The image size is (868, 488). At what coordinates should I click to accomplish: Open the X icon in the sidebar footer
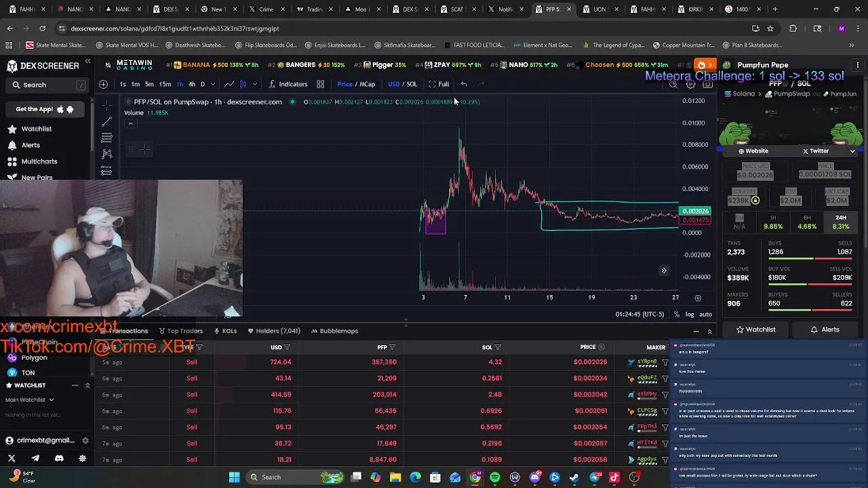pos(12,458)
